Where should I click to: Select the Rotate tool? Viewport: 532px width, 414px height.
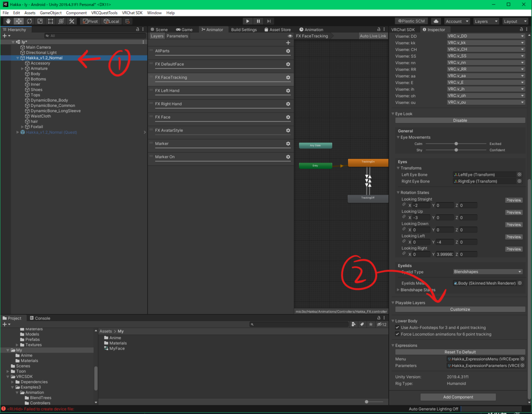[x=29, y=21]
